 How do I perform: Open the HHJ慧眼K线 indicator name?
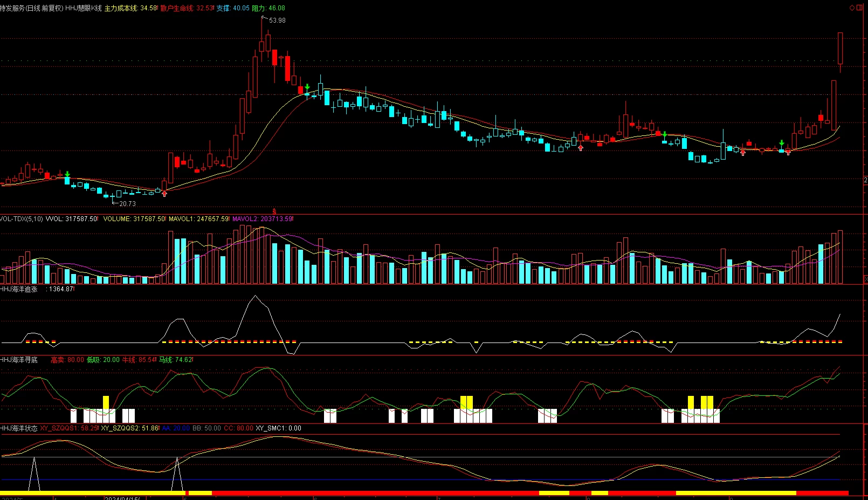coord(84,8)
